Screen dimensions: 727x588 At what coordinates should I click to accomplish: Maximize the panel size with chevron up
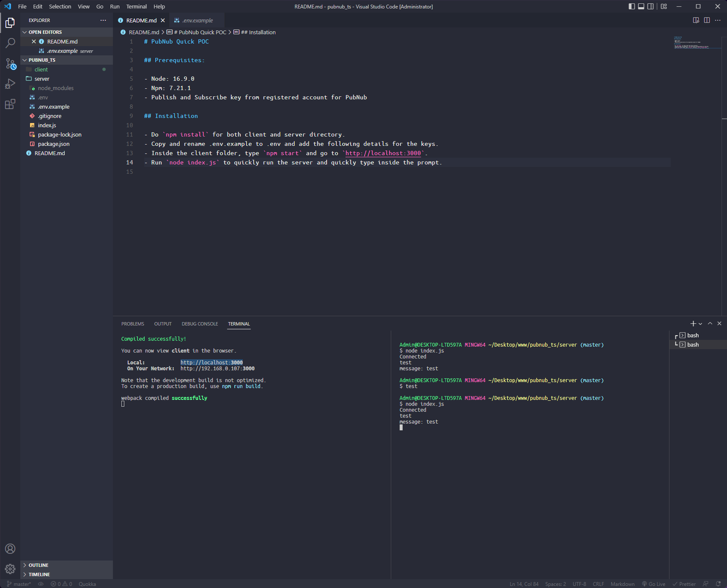710,323
